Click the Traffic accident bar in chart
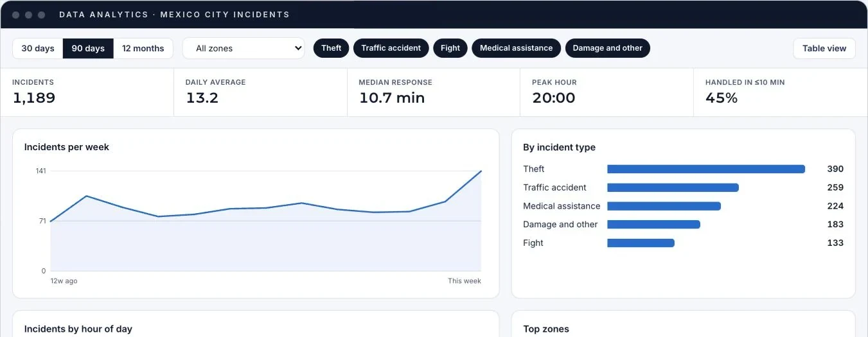 (x=673, y=187)
